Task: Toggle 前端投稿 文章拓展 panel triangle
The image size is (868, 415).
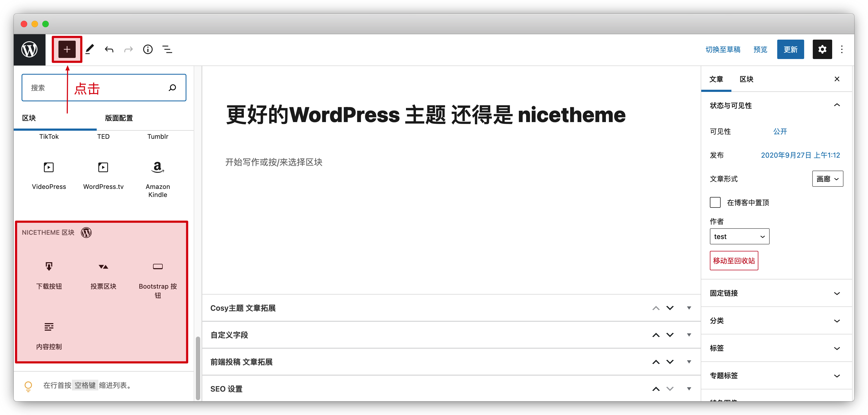Action: [689, 362]
